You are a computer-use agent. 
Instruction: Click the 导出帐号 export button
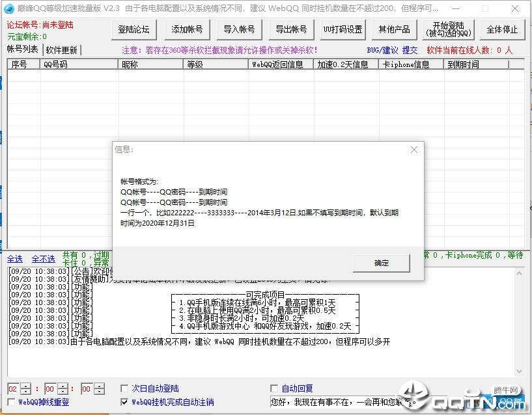pos(291,29)
